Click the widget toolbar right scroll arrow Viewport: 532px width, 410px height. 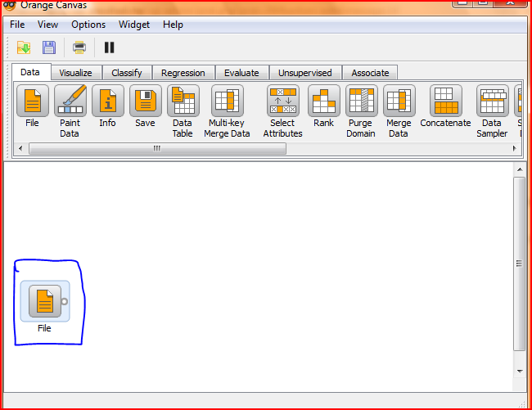[x=515, y=149]
